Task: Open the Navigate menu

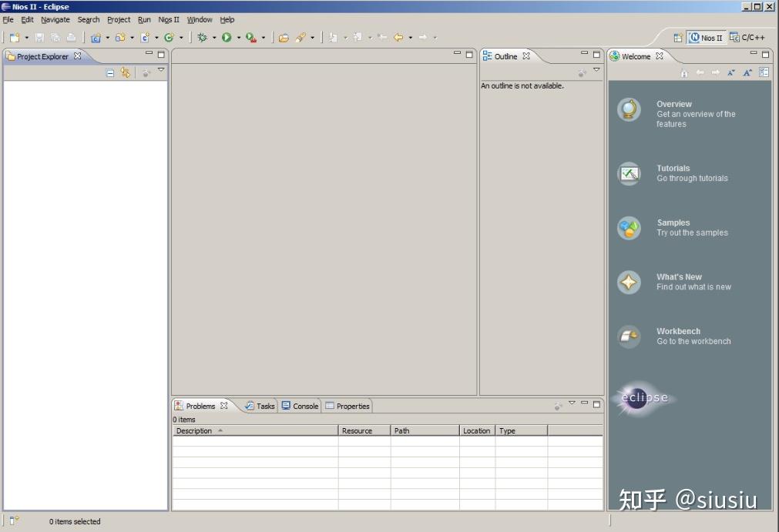Action: (55, 20)
